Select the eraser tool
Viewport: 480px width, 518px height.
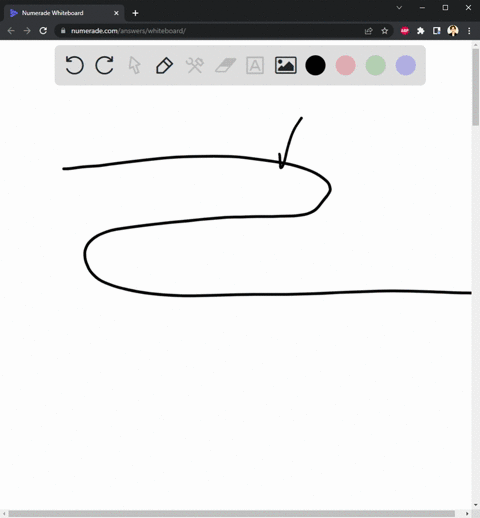[225, 65]
